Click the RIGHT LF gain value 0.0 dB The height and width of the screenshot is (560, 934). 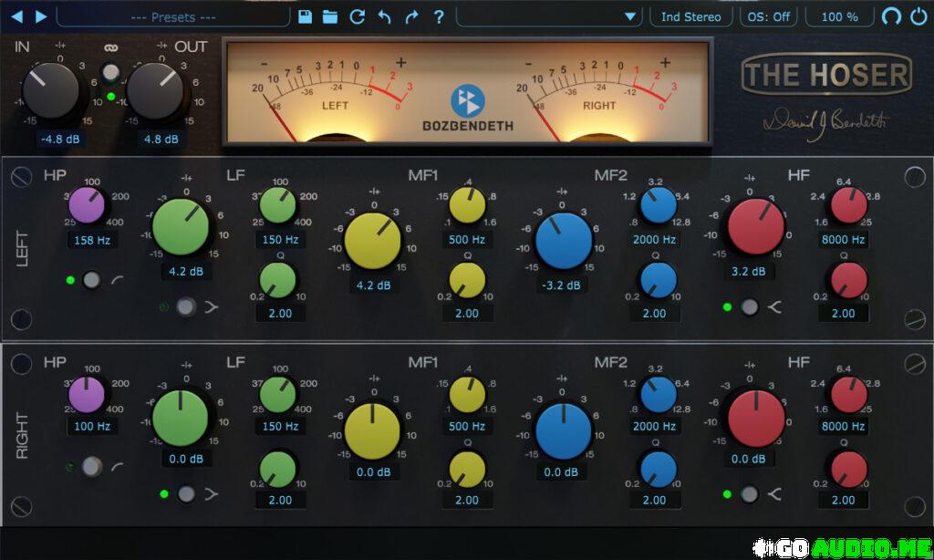pyautogui.click(x=186, y=459)
